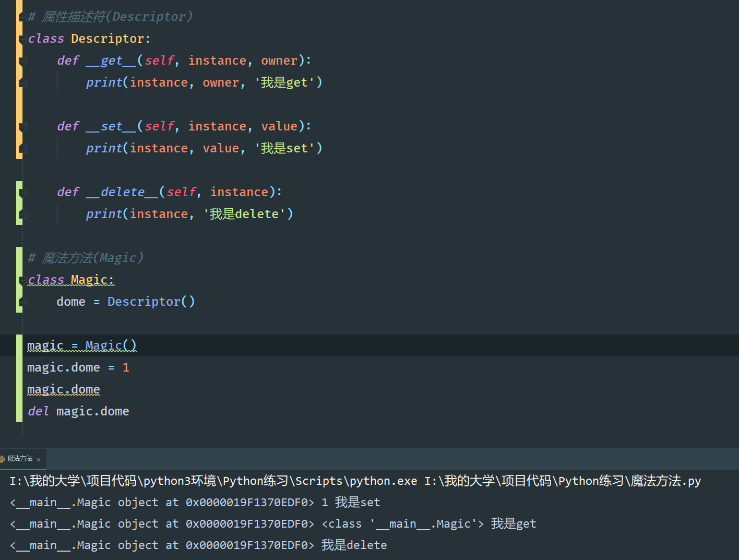Click the 'class Magic:' line text
The height and width of the screenshot is (560, 739).
click(x=71, y=280)
